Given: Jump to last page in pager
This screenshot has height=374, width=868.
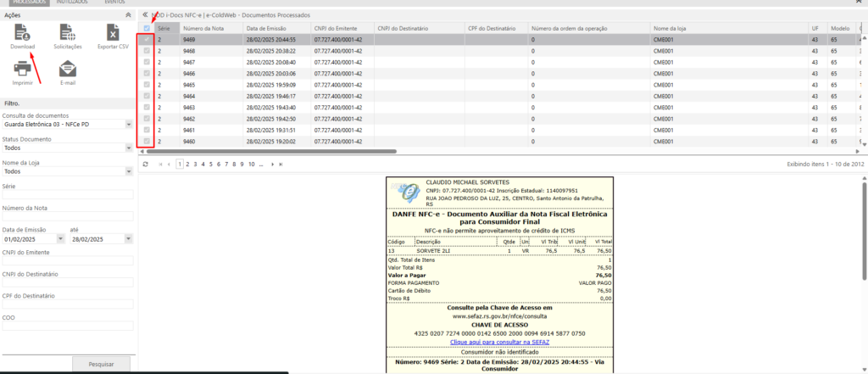Looking at the screenshot, I should pos(281,164).
